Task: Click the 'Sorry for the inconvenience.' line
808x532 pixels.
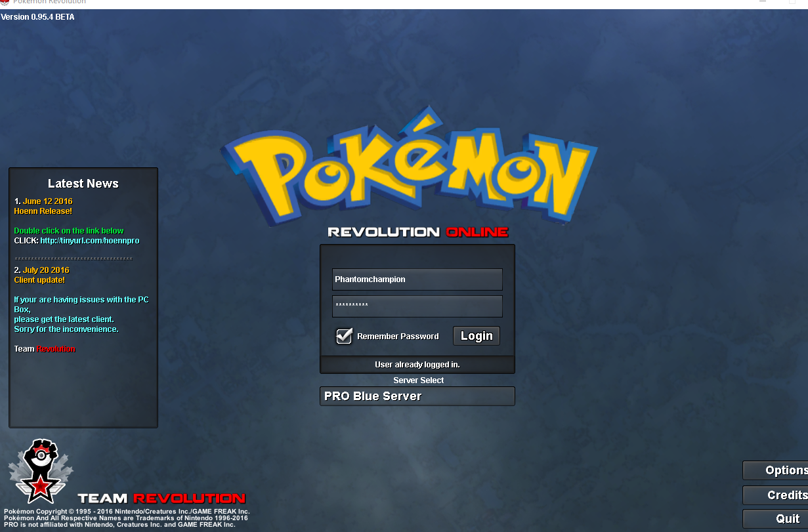Action: tap(66, 329)
